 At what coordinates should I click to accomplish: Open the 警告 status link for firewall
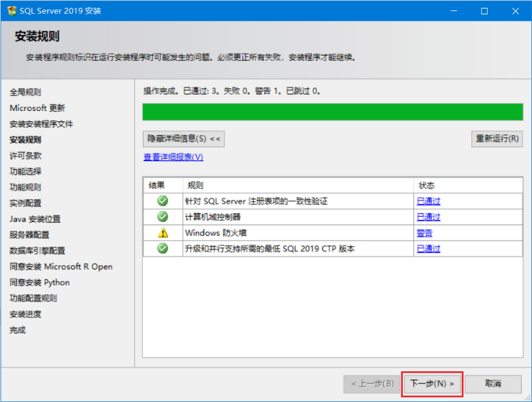coord(424,233)
